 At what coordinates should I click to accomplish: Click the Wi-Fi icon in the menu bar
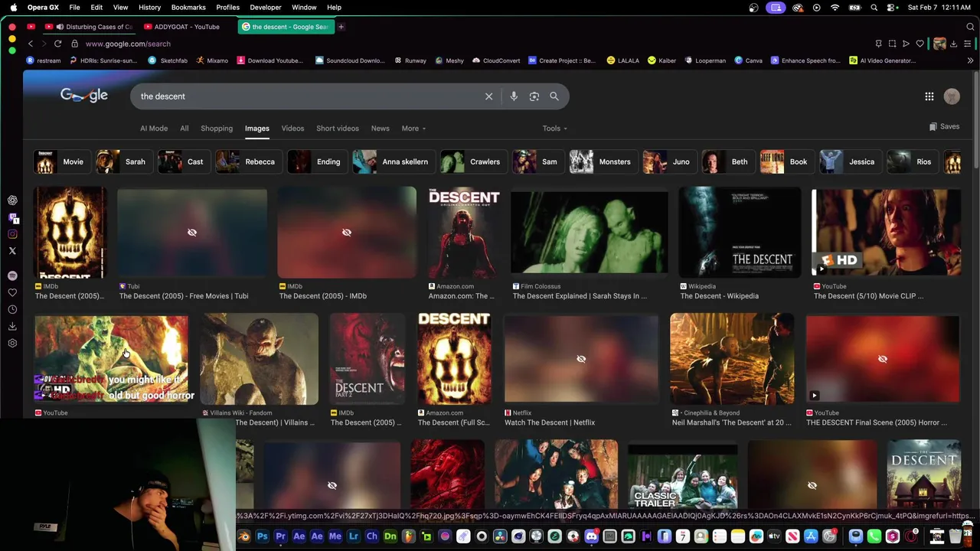[835, 8]
